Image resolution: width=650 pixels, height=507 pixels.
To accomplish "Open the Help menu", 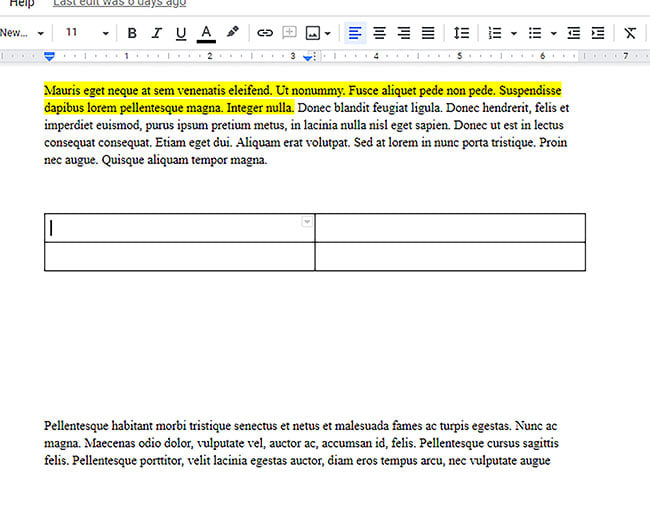I will point(22,3).
